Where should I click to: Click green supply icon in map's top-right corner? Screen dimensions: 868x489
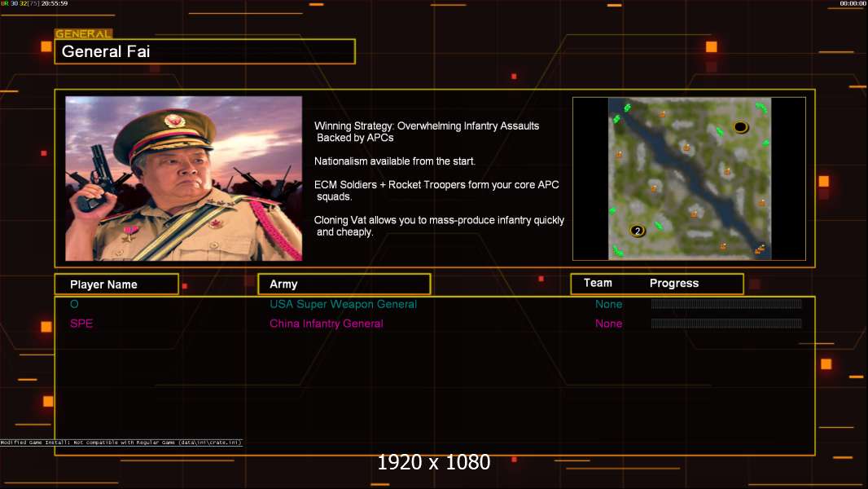(761, 108)
